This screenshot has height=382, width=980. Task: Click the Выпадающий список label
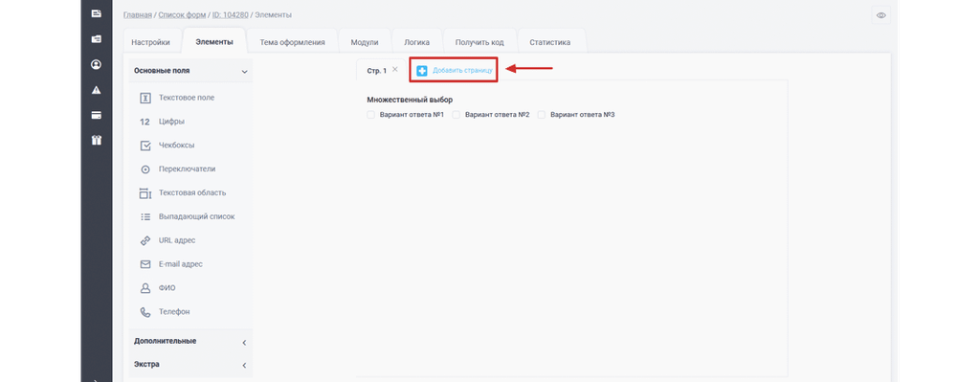coord(197,216)
